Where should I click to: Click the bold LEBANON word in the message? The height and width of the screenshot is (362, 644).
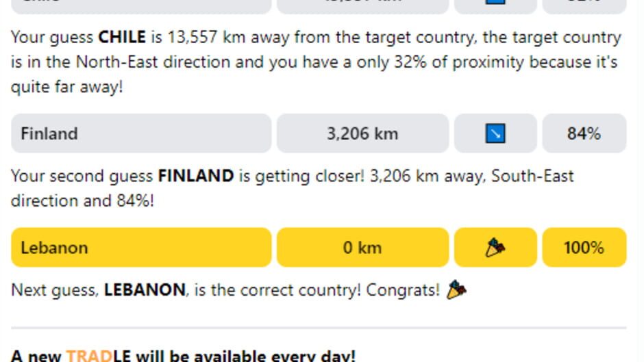point(144,290)
